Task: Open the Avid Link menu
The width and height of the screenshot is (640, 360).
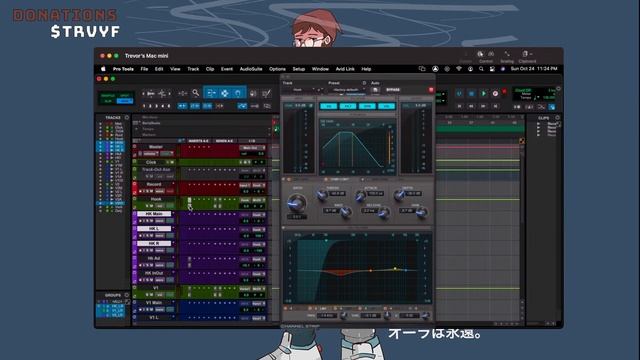Action: click(x=345, y=69)
